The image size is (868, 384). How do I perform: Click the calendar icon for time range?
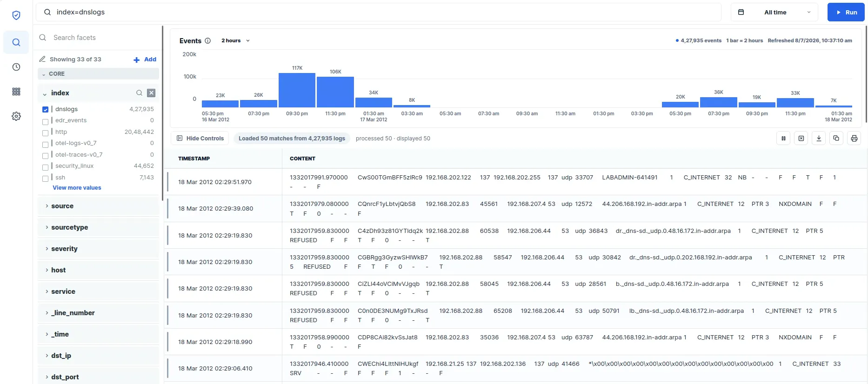point(741,12)
